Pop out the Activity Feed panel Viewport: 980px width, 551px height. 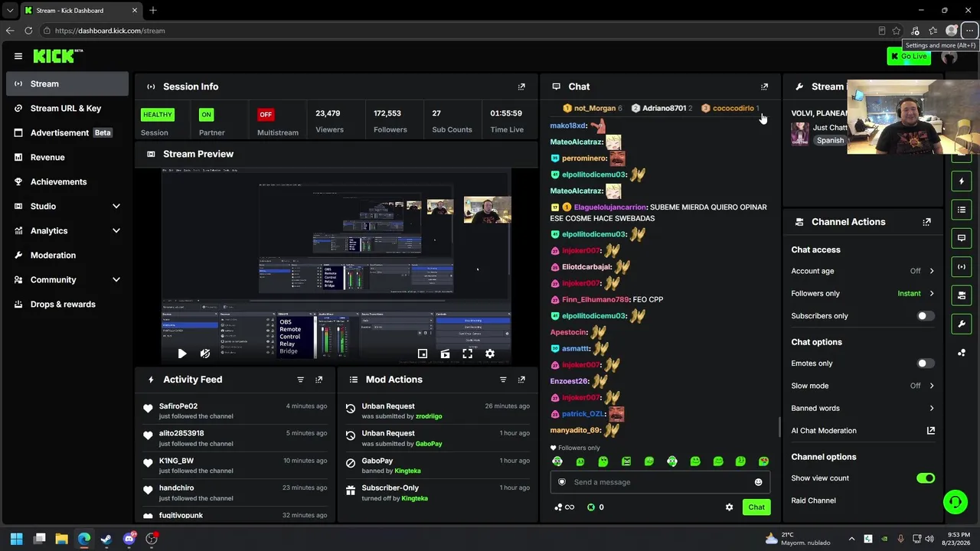318,380
